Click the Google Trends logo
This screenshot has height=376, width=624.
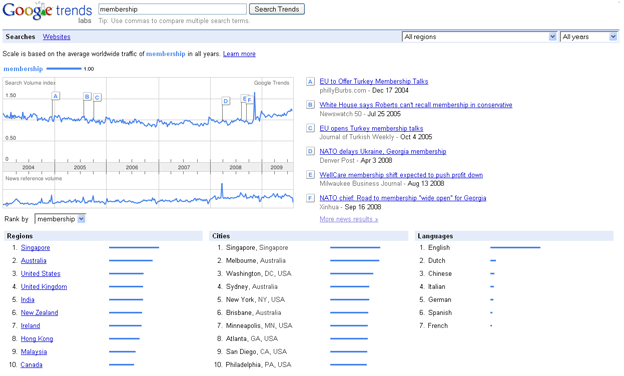click(47, 12)
